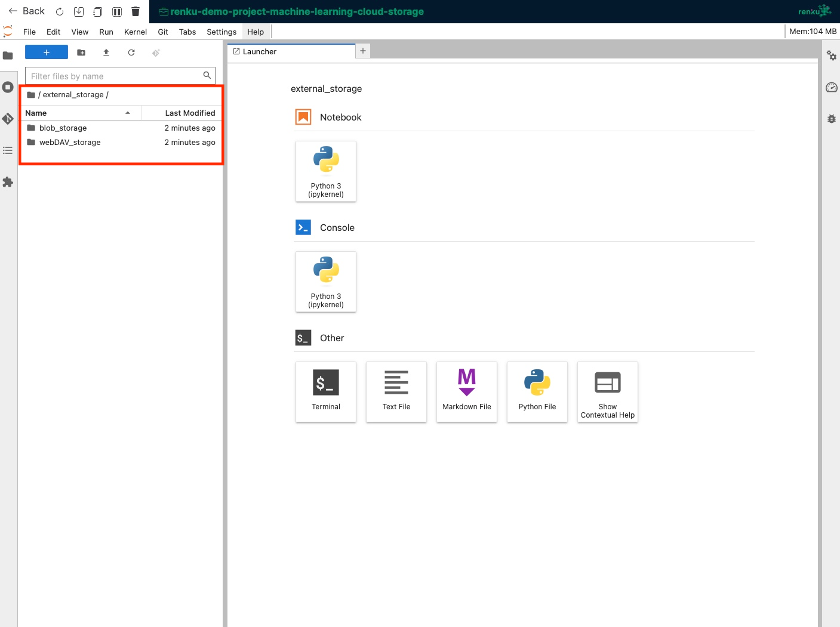Screen dimensions: 840x627
Task: Click the renku logo at top right
Action: click(814, 11)
